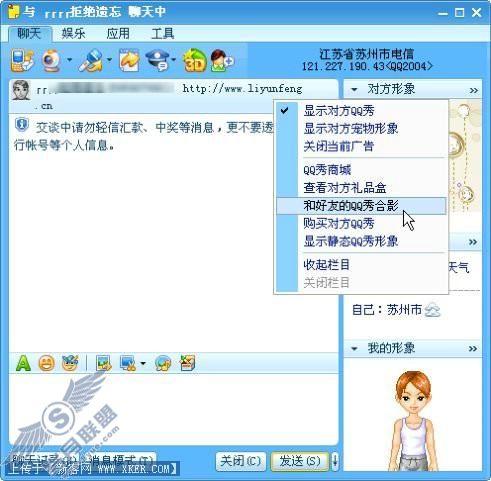The height and width of the screenshot is (481, 491).
Task: Click the 发送(S) send button
Action: (300, 461)
